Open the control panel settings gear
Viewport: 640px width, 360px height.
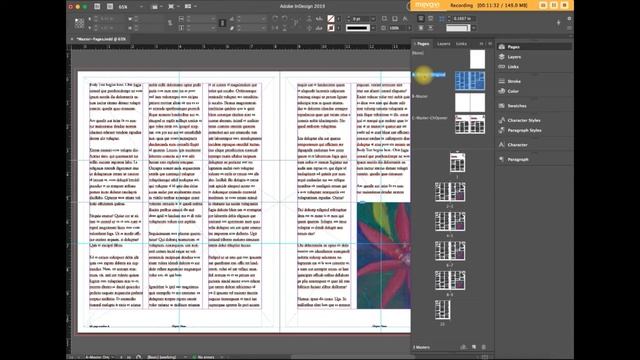point(569,19)
